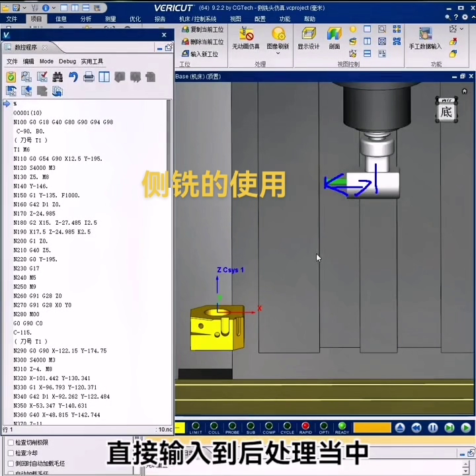Open 手工数据输入 manual data input

point(424,38)
